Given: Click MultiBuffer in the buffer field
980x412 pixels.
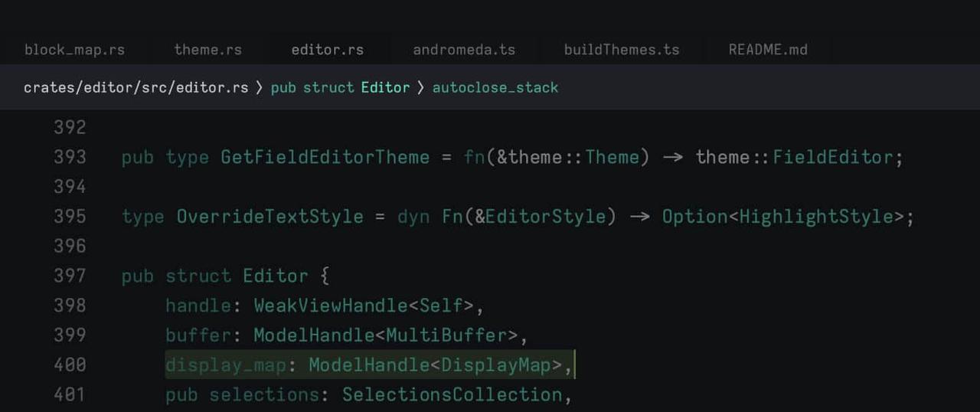Looking at the screenshot, I should [x=446, y=335].
